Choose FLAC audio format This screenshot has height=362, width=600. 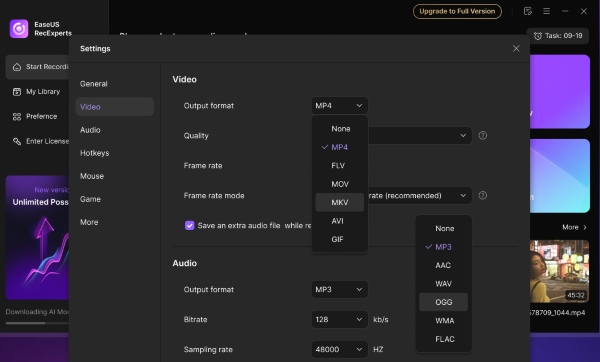click(443, 339)
